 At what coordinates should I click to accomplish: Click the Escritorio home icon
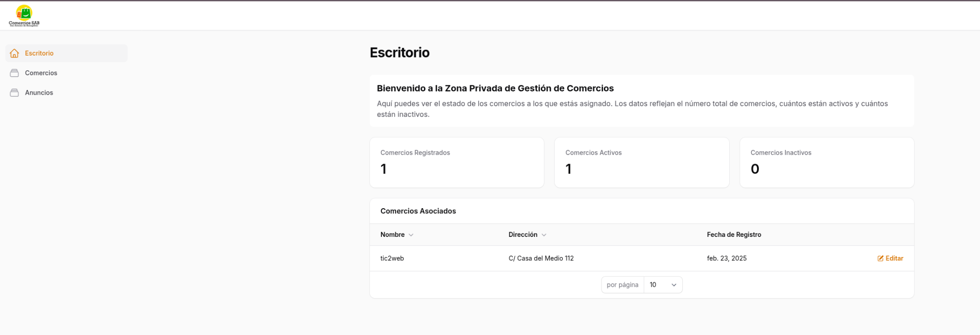[15, 53]
